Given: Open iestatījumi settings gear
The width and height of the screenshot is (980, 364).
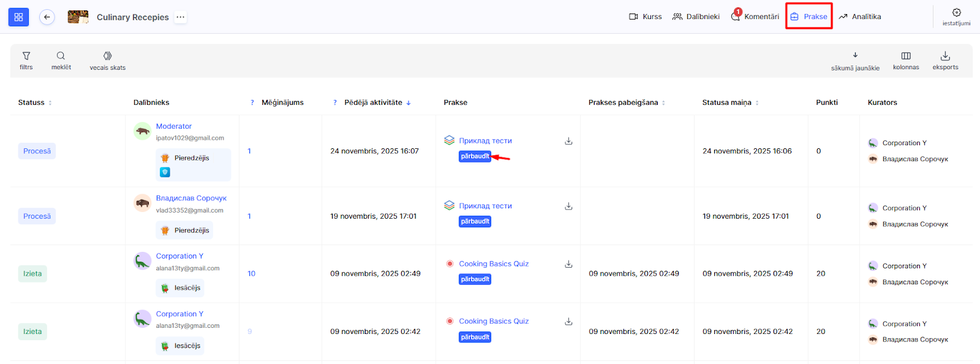Looking at the screenshot, I should tap(956, 17).
